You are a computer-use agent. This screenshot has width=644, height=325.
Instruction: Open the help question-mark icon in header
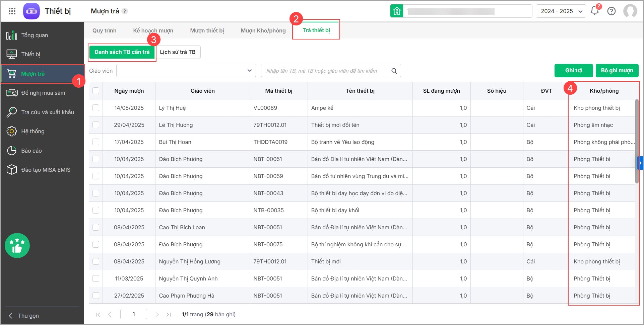tap(611, 11)
